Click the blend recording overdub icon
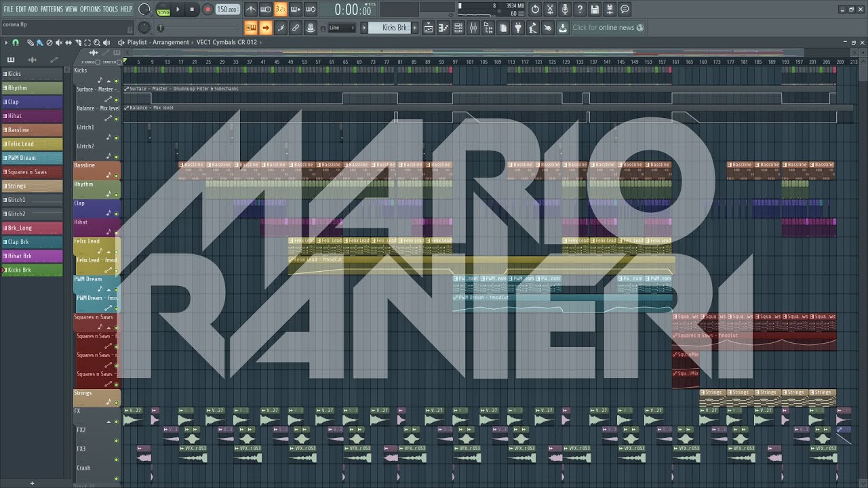868x488 pixels. point(296,9)
